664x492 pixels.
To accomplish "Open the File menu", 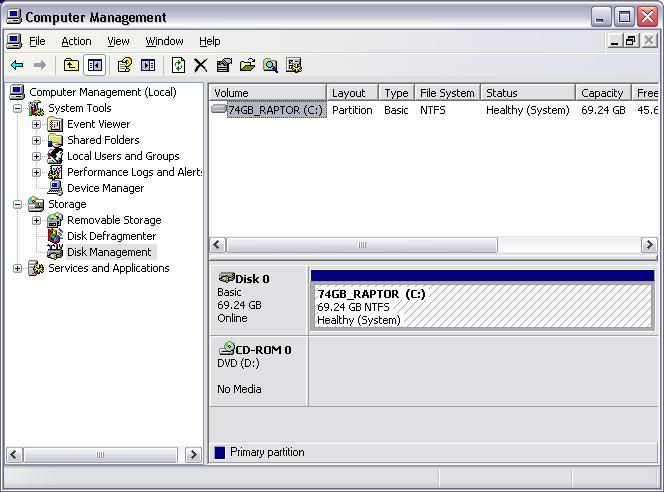I will 37,41.
